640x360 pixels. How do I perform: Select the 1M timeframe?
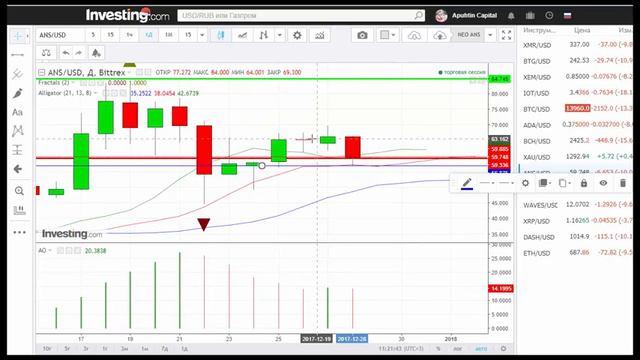[169, 35]
